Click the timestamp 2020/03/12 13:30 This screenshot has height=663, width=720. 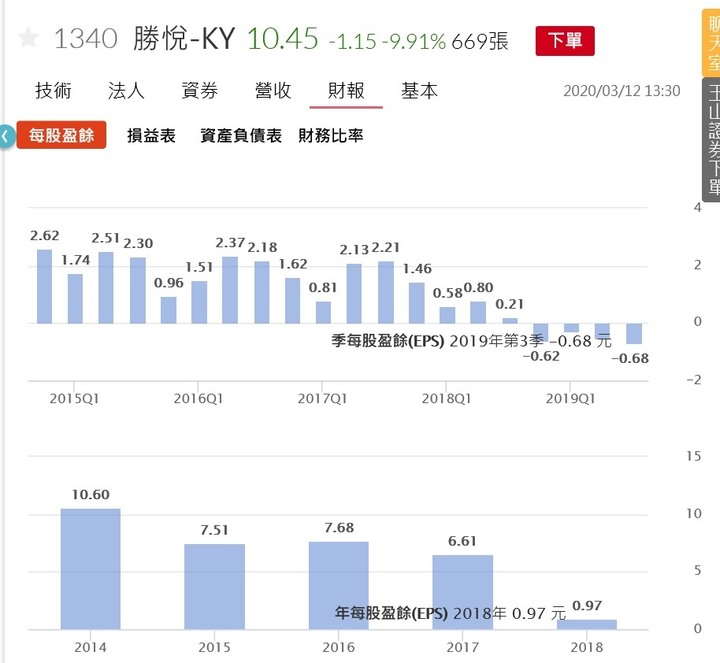click(622, 91)
